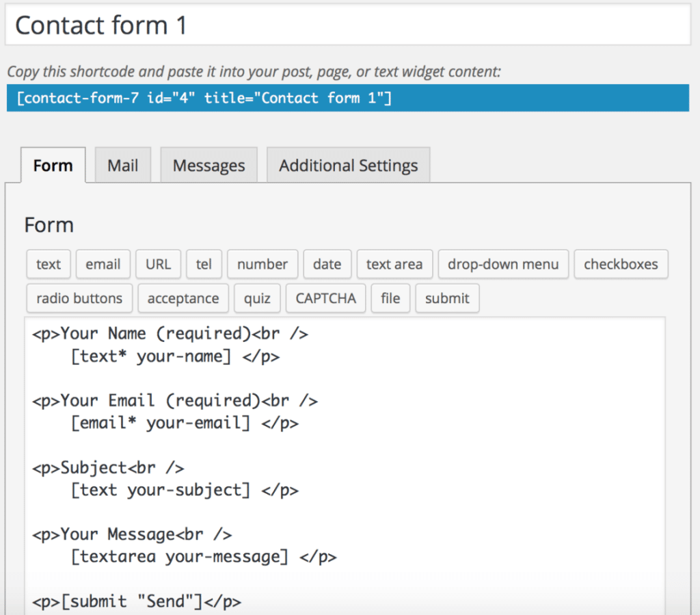
Task: Insert a tel form-tag
Action: (x=204, y=264)
